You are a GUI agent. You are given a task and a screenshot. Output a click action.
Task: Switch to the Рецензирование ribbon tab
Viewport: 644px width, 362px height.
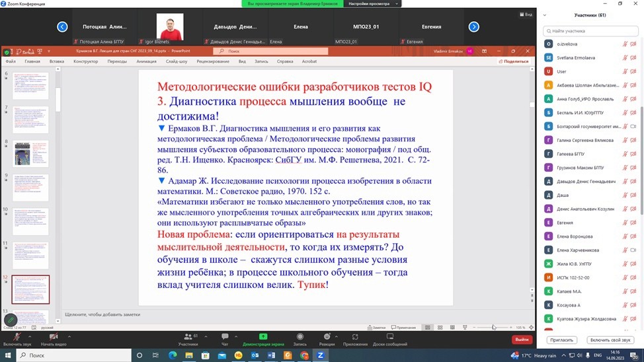(212, 61)
